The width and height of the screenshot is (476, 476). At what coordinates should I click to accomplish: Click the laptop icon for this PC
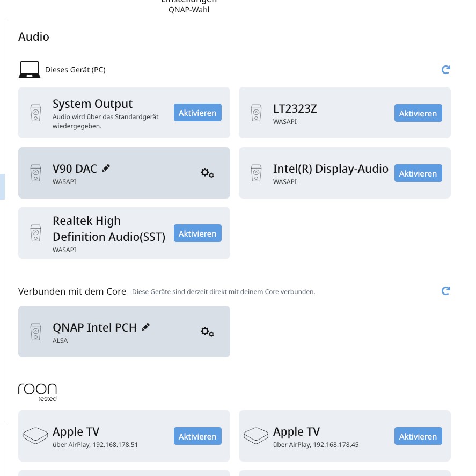tap(30, 70)
